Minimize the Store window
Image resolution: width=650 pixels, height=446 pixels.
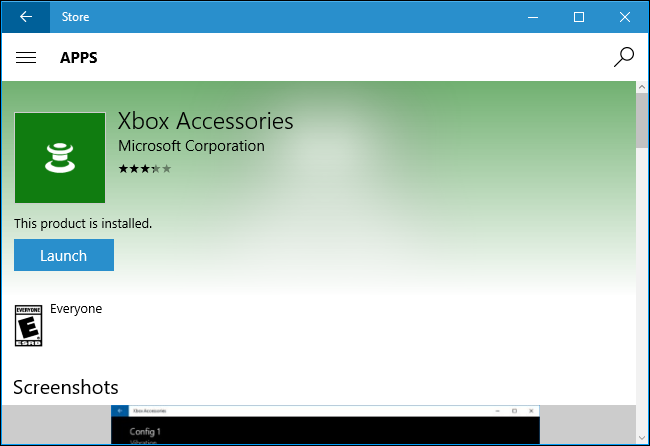(533, 17)
